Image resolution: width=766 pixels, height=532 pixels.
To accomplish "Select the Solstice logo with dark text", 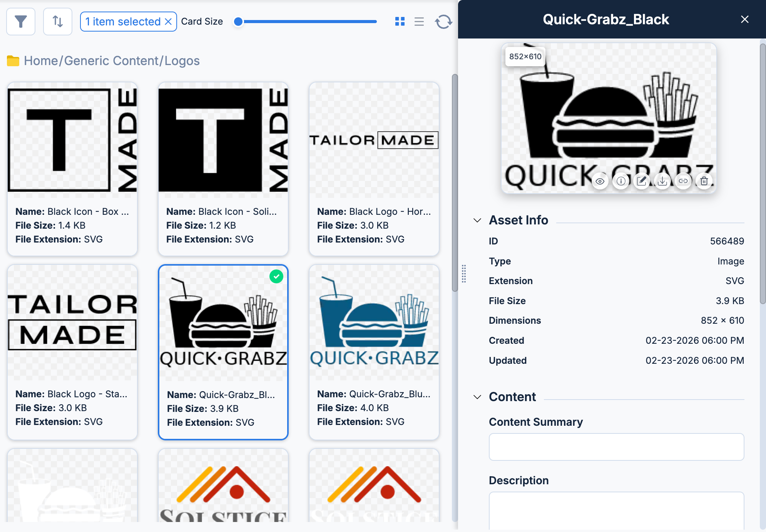I will click(223, 485).
